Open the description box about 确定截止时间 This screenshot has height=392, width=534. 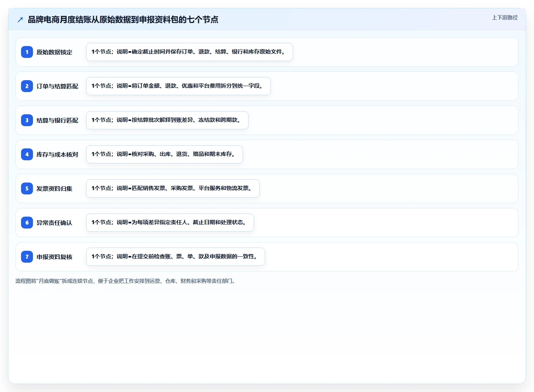(189, 52)
